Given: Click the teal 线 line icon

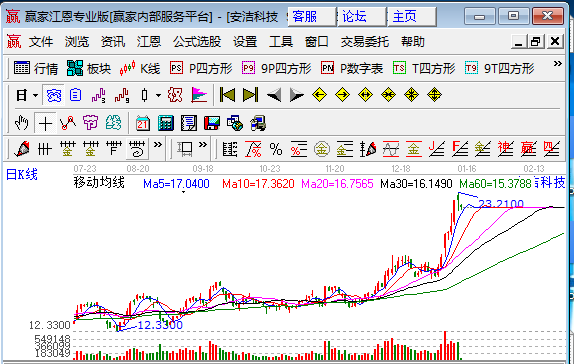Looking at the screenshot, I should (113, 123).
